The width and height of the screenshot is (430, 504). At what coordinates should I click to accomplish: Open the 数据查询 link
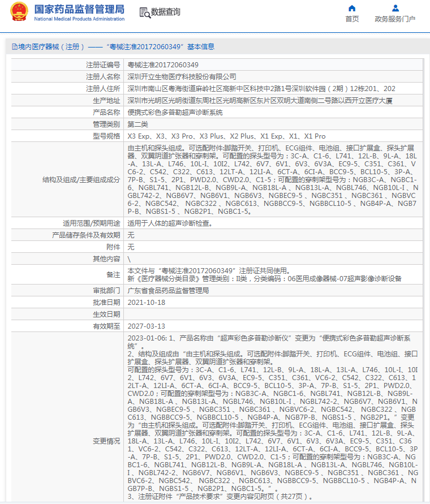[x=166, y=12]
